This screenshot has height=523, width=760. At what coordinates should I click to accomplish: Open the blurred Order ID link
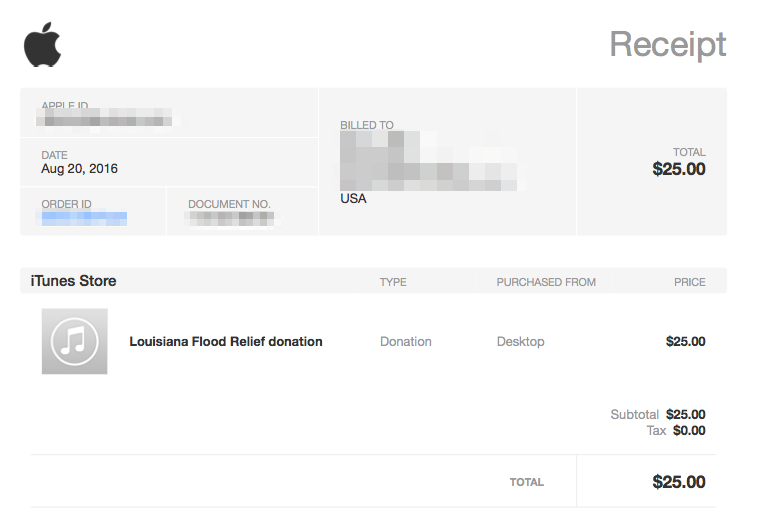pos(84,219)
